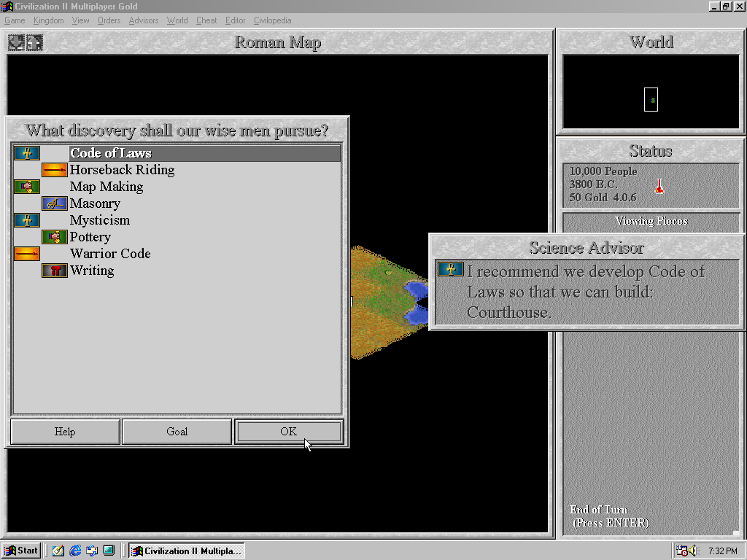Click the taskbar clock showing 7:32 PM
This screenshot has width=747, height=560.
(723, 551)
